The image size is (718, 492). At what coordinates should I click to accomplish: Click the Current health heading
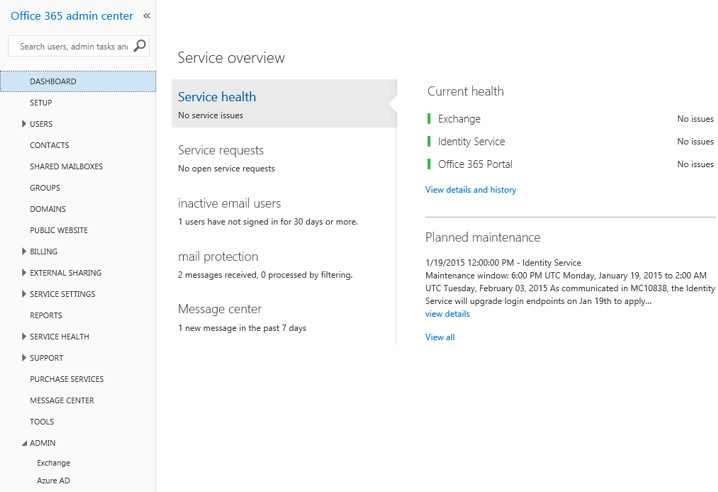(x=466, y=92)
